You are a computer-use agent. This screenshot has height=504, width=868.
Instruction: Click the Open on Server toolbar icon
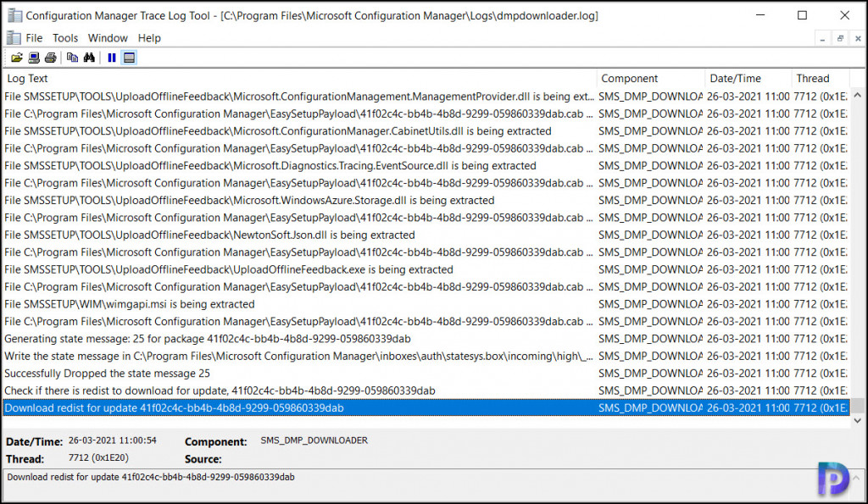34,58
